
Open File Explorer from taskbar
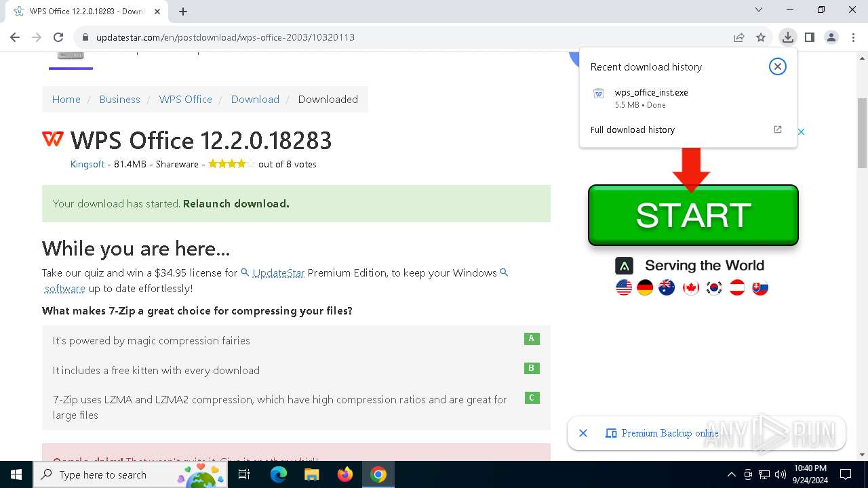(x=311, y=474)
